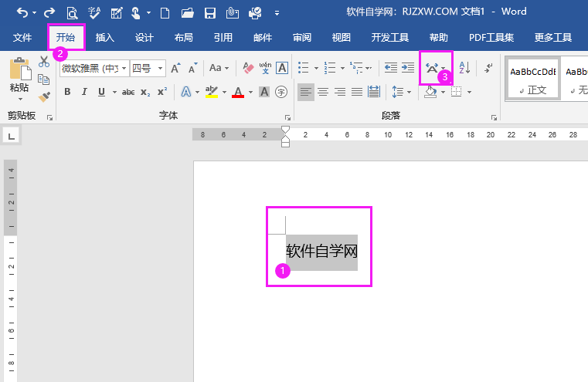
Task: Increase font size with grow icon
Action: tap(175, 69)
